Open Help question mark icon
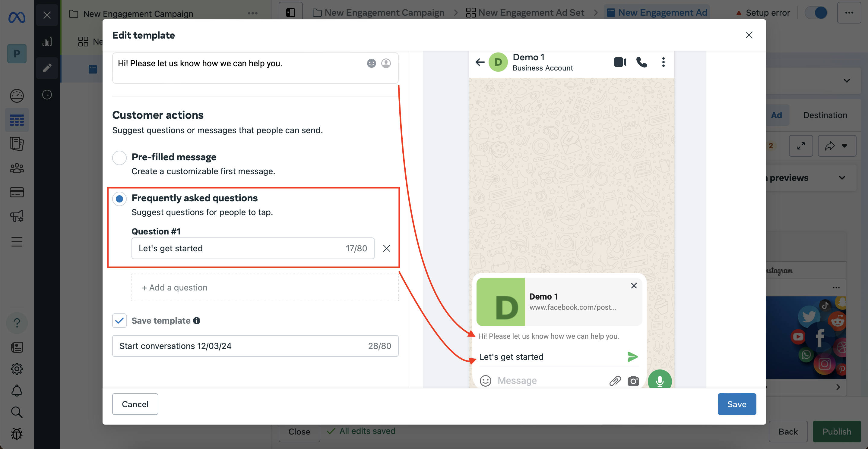This screenshot has width=868, height=449. pyautogui.click(x=17, y=323)
